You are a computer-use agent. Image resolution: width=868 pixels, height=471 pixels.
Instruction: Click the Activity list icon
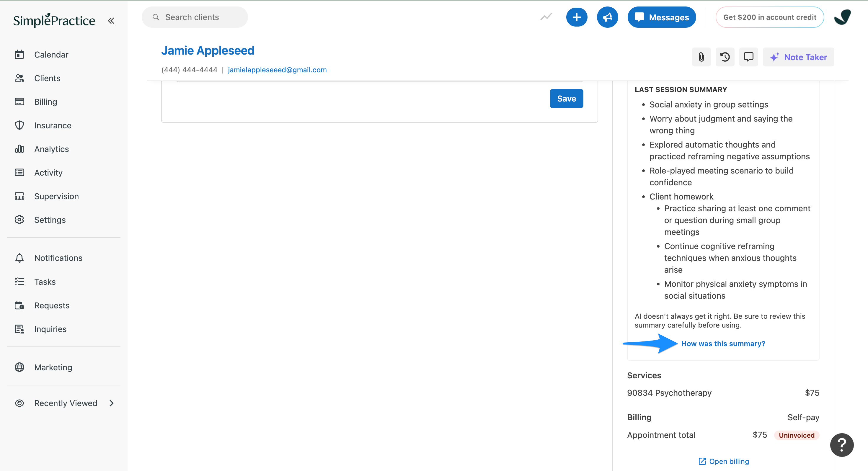tap(19, 173)
